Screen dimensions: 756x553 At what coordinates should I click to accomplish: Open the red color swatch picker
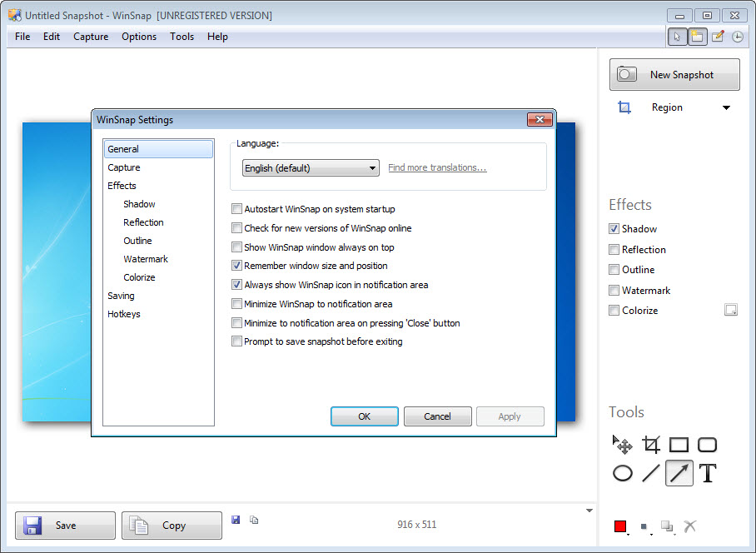pos(620,526)
